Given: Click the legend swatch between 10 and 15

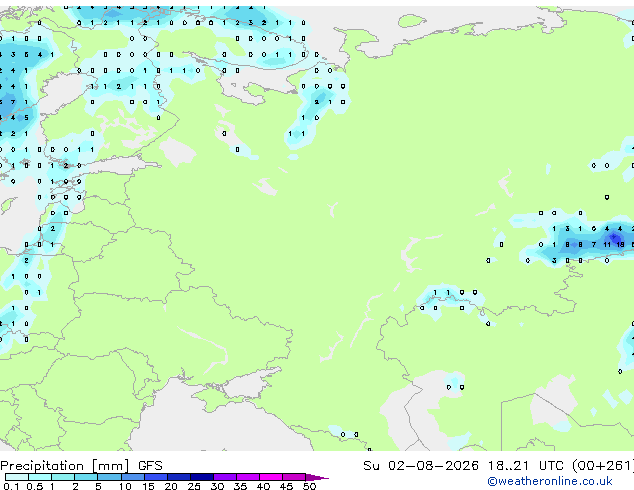Looking at the screenshot, I should click(133, 477).
